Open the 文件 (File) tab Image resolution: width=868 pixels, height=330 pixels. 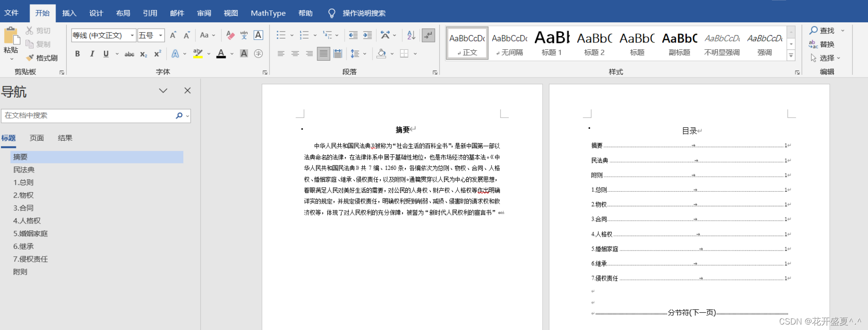(11, 13)
